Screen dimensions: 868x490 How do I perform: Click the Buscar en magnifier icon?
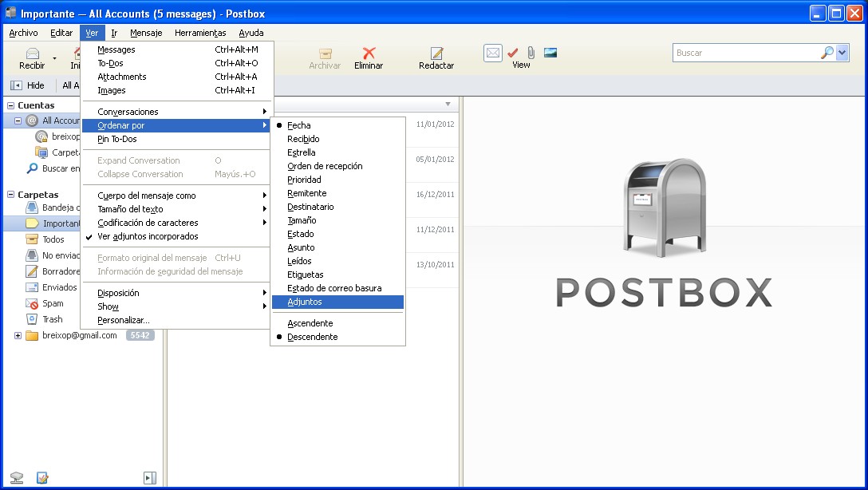[x=32, y=168]
